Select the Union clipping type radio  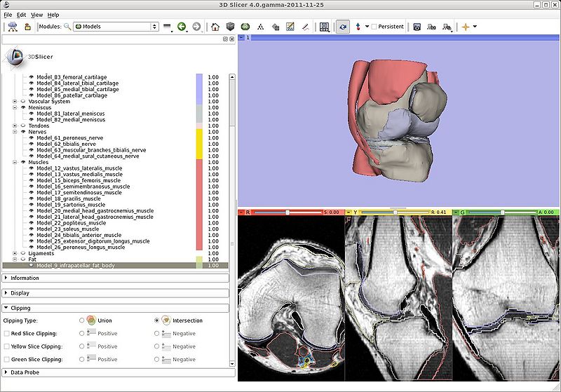click(83, 320)
